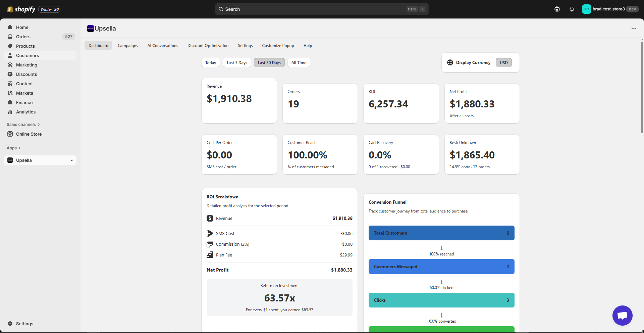
Task: Click the Online Store icon
Action: [10, 134]
